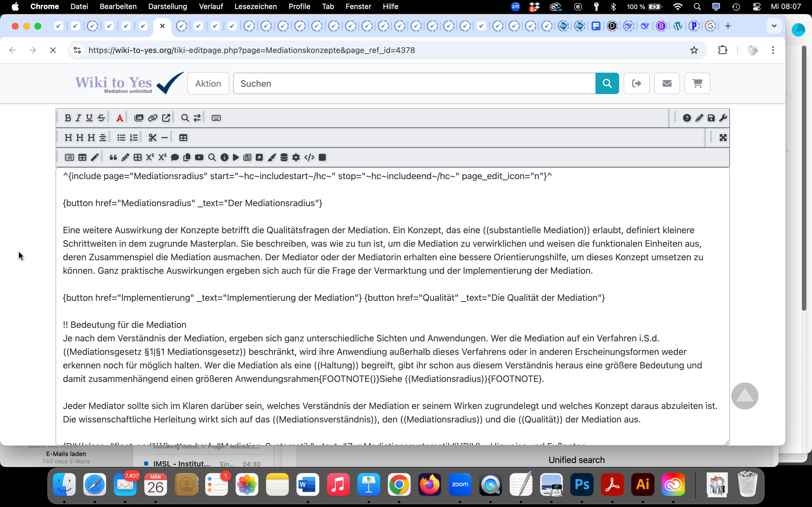The width and height of the screenshot is (812, 507).
Task: Apply bold formatting in editor toolbar
Action: 68,118
